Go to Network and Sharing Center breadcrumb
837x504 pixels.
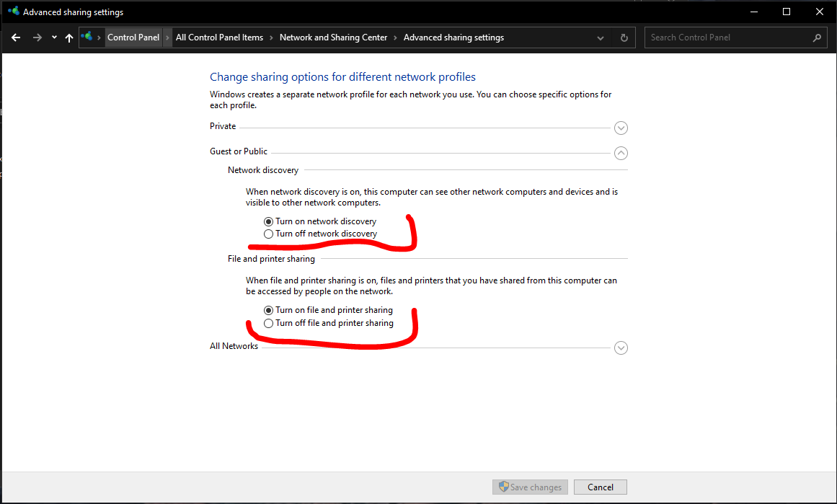pyautogui.click(x=333, y=37)
